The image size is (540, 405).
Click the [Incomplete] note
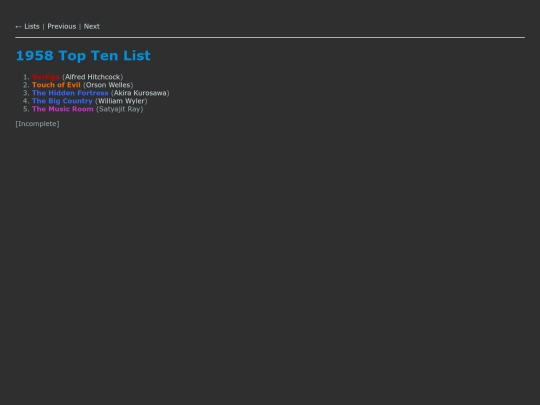[x=37, y=124]
